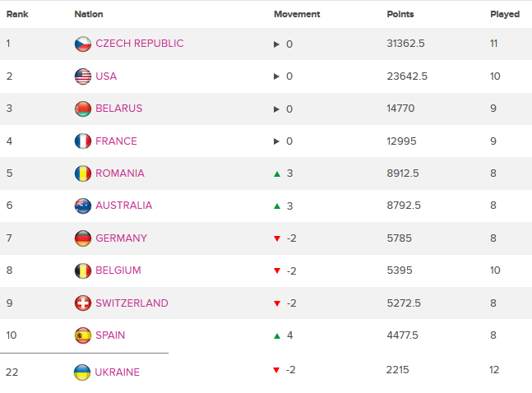Click the Australia flag icon
Screen dimensions: 532x393
click(82, 206)
